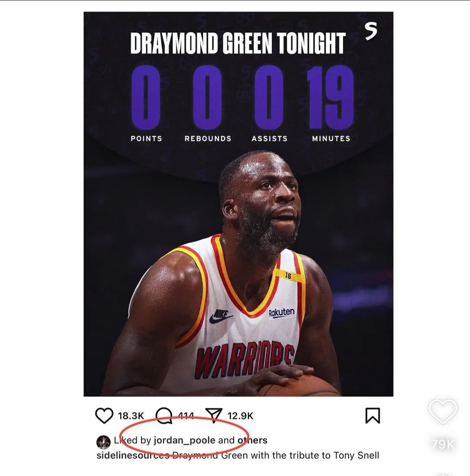Open the jordan_poole profile link
The image size is (470, 476).
(185, 440)
